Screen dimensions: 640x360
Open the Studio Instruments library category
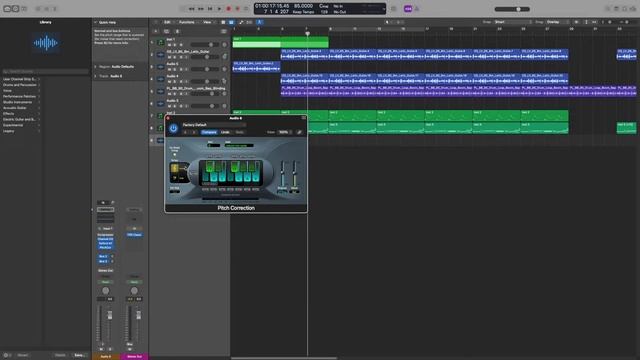click(x=21, y=102)
